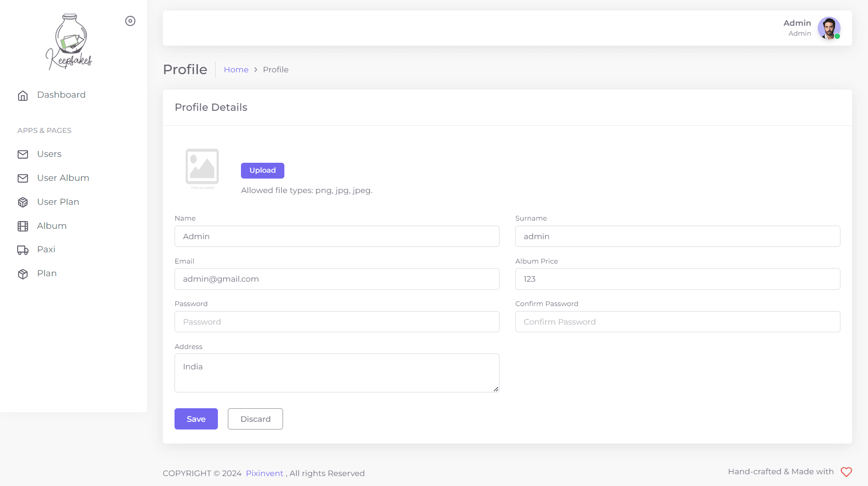Click the Dashboard home icon
Screen dimensions: 868x486
tap(23, 95)
